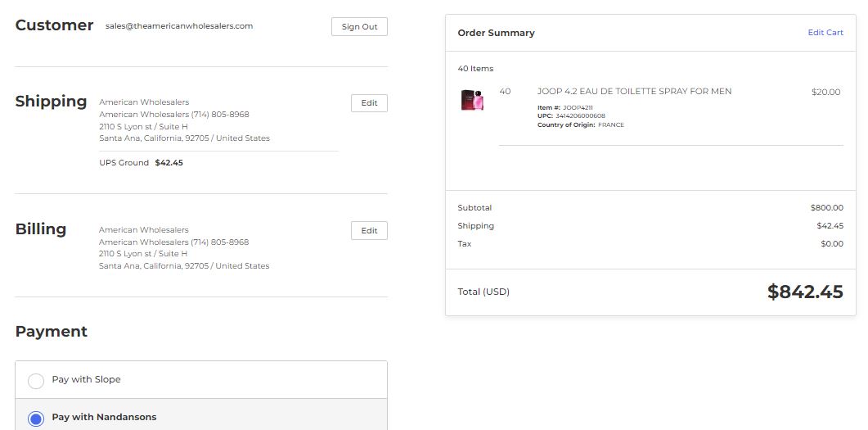Click the Order Summary heading
This screenshot has height=430, width=868.
click(x=496, y=34)
